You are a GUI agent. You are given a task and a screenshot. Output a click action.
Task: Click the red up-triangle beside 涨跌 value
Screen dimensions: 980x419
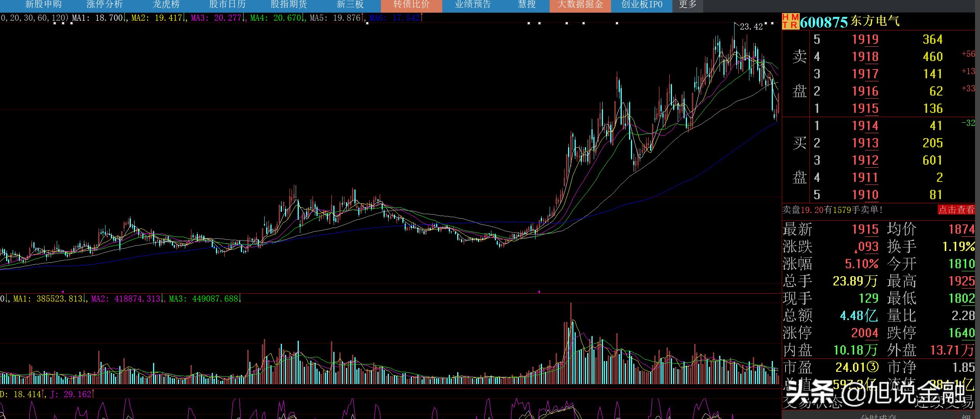click(x=856, y=251)
